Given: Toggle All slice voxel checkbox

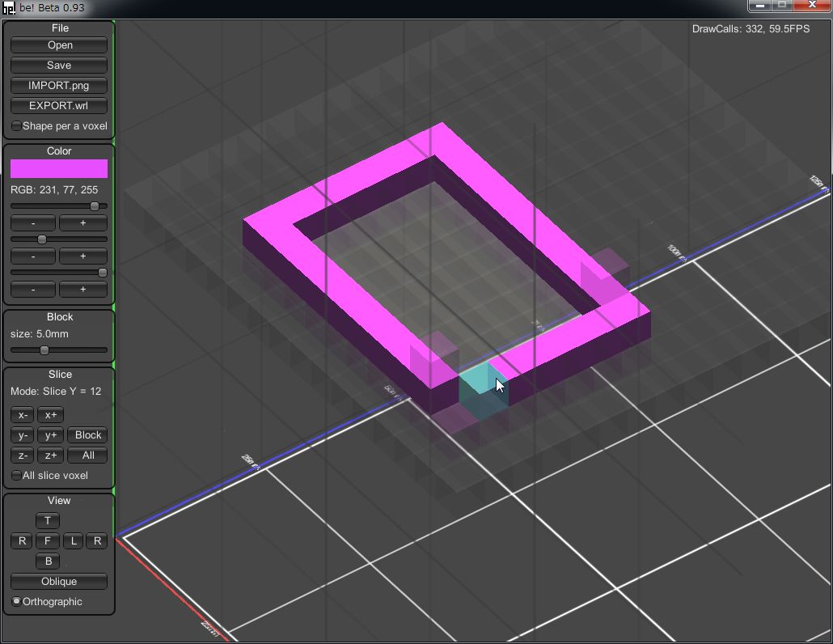Looking at the screenshot, I should pyautogui.click(x=17, y=476).
